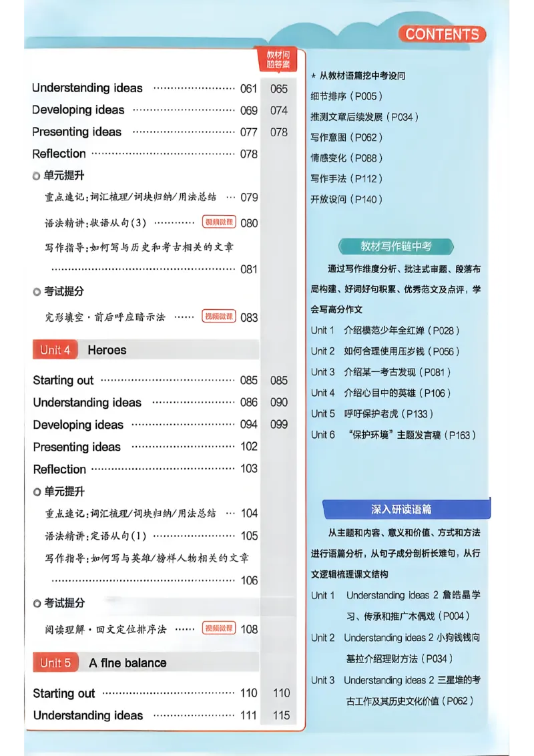Click 写作指导:如何写与英雄/榜样人物相关的文章

[x=146, y=558]
